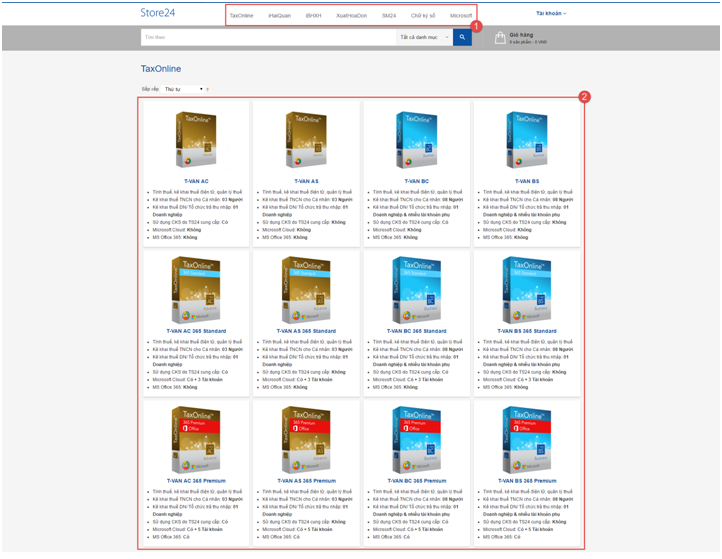Click the T-VAN AS product title

coord(306,181)
